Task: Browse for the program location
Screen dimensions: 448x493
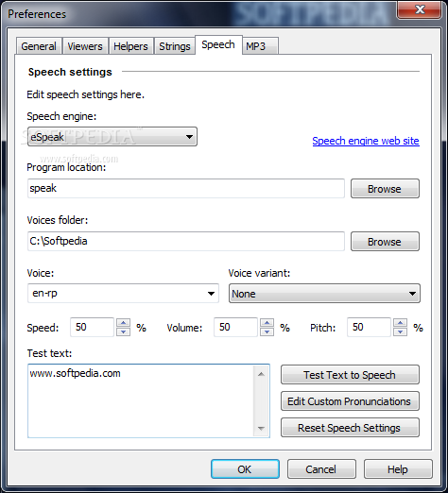Action: tap(385, 189)
